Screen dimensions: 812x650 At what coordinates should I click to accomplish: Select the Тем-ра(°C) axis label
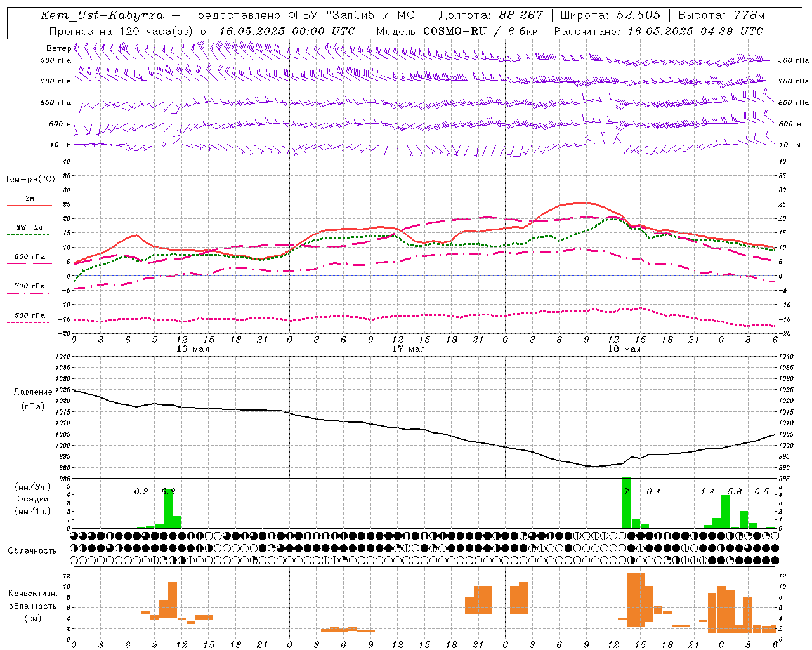pyautogui.click(x=30, y=180)
